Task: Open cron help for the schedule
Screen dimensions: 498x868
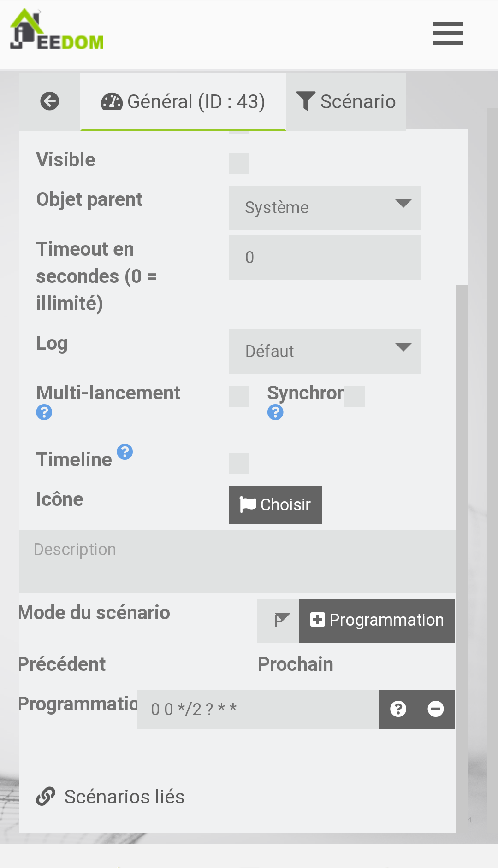Action: (x=398, y=709)
